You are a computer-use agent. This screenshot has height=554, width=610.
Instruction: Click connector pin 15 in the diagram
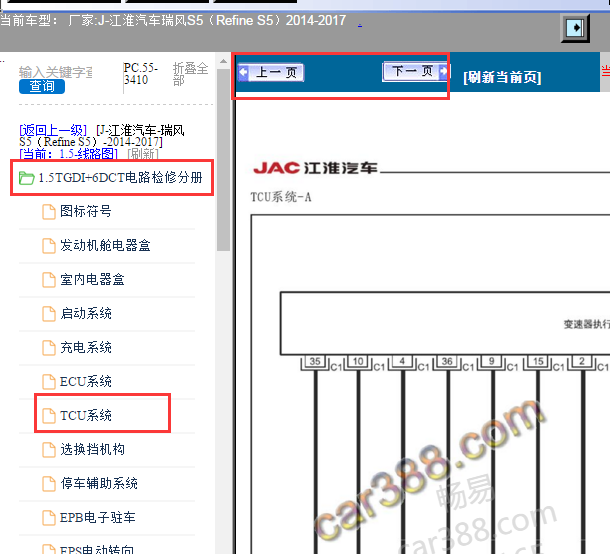tap(538, 361)
